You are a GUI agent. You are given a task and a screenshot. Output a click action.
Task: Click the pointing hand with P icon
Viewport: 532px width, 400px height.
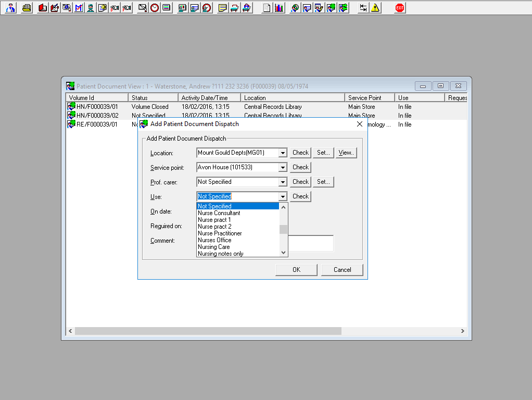click(x=126, y=8)
